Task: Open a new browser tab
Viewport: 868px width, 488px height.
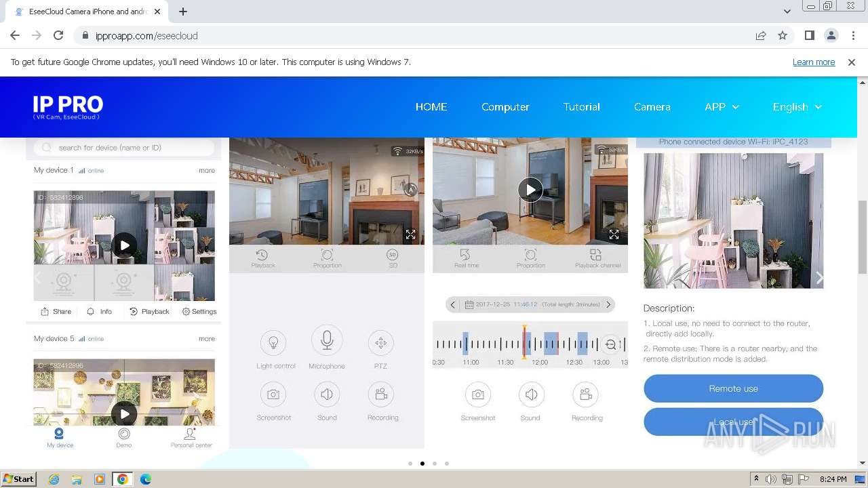Action: pyautogui.click(x=183, y=12)
